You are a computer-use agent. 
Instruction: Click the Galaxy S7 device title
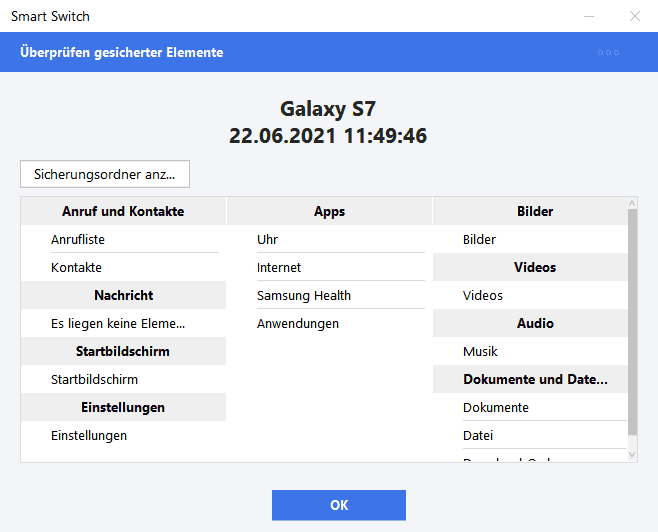[x=328, y=109]
